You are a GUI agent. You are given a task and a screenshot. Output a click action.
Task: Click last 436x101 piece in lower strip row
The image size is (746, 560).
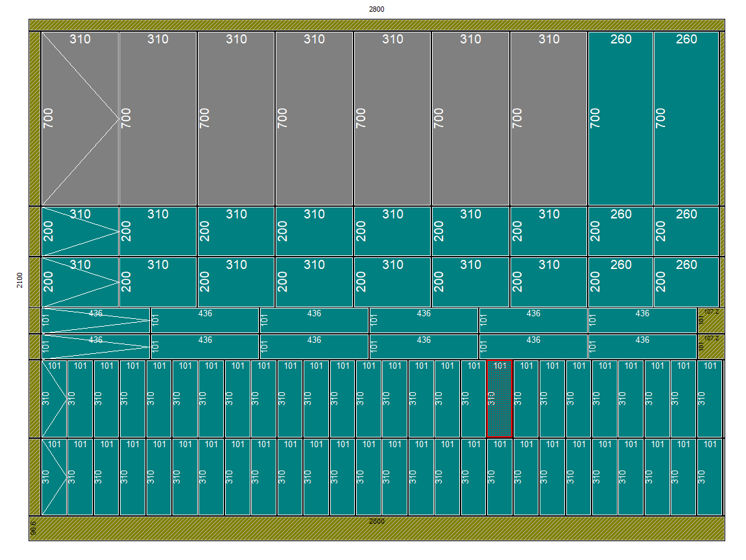[x=642, y=347]
